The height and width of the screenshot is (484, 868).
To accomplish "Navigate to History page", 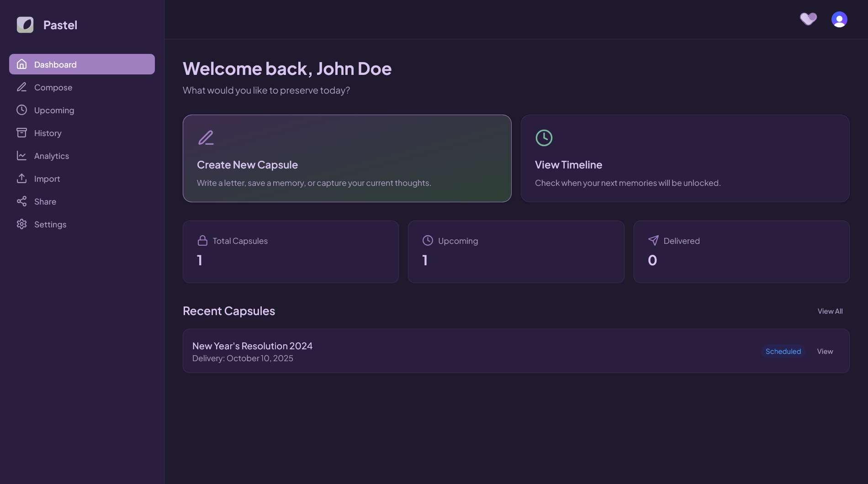I will (48, 133).
